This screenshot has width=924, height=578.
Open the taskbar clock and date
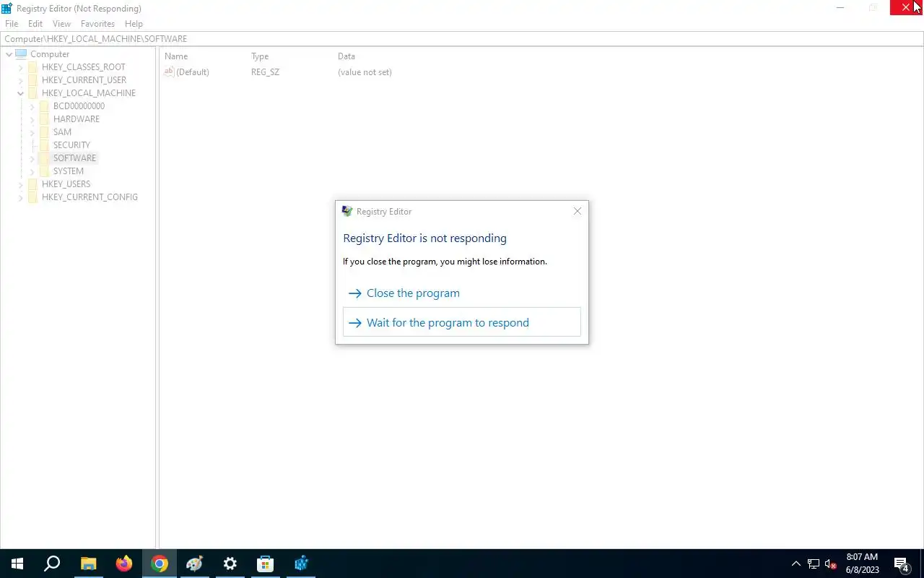(x=862, y=564)
